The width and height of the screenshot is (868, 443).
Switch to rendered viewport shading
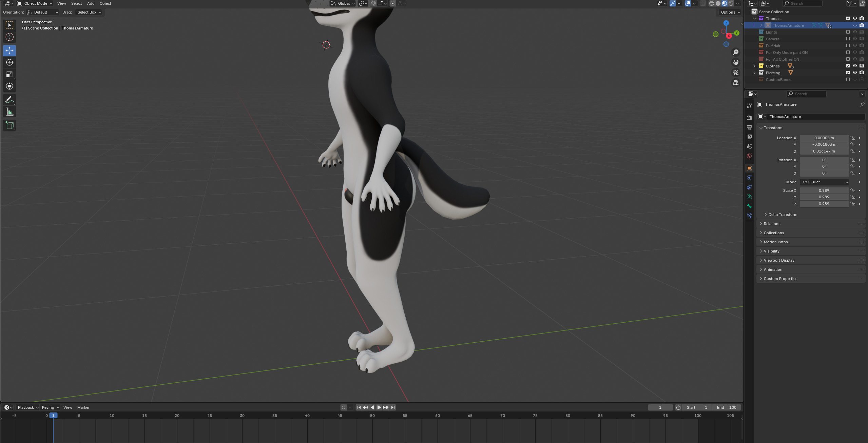pyautogui.click(x=731, y=3)
